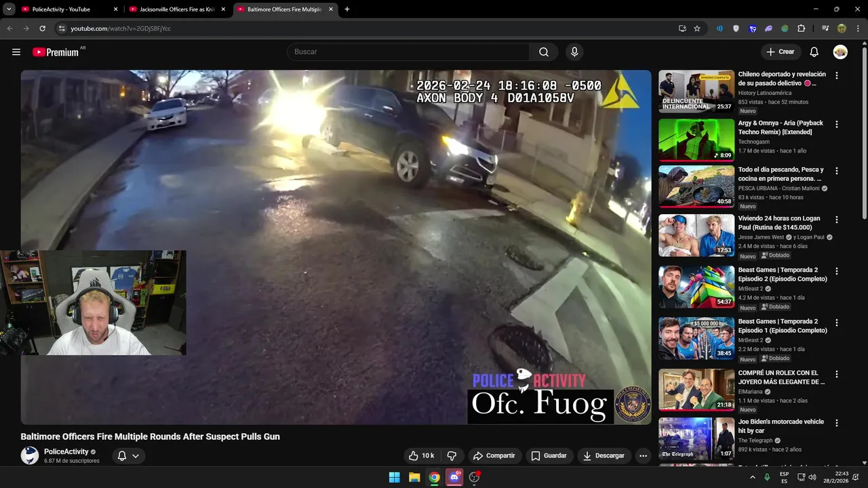Click the title Viviendo 24 horas con Logan Paul

tap(779, 223)
